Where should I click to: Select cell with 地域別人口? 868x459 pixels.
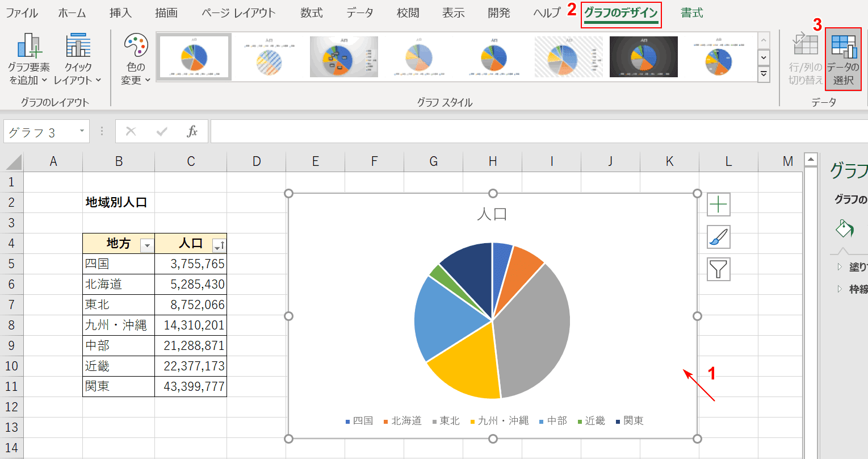point(119,202)
